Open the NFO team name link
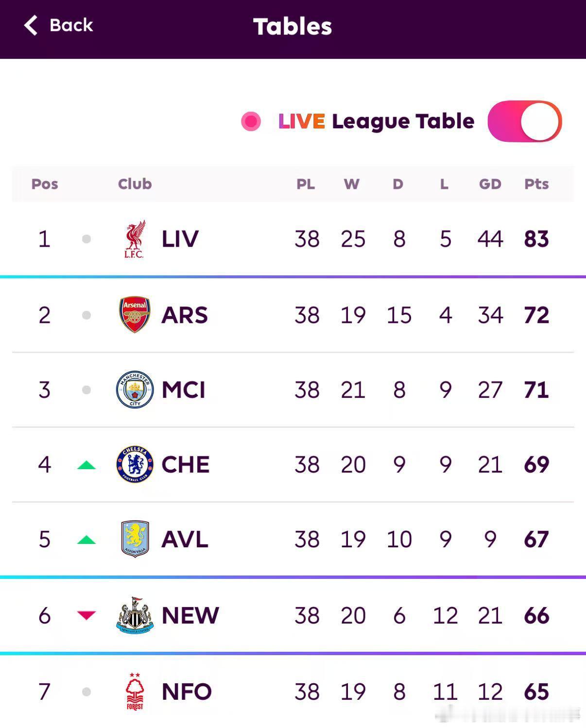The width and height of the screenshot is (586, 728). 187,692
